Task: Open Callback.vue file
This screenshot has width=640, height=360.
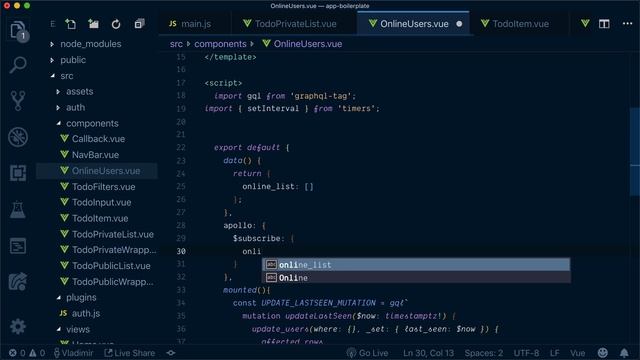Action: pyautogui.click(x=97, y=139)
